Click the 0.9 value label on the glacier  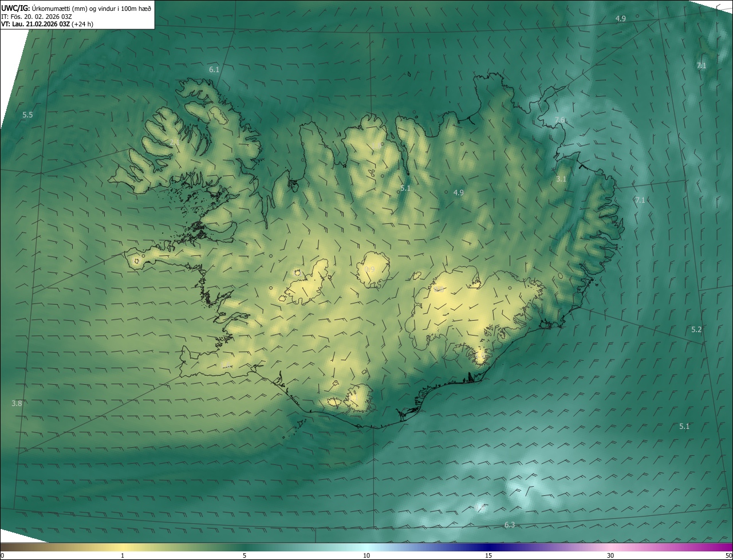click(369, 270)
